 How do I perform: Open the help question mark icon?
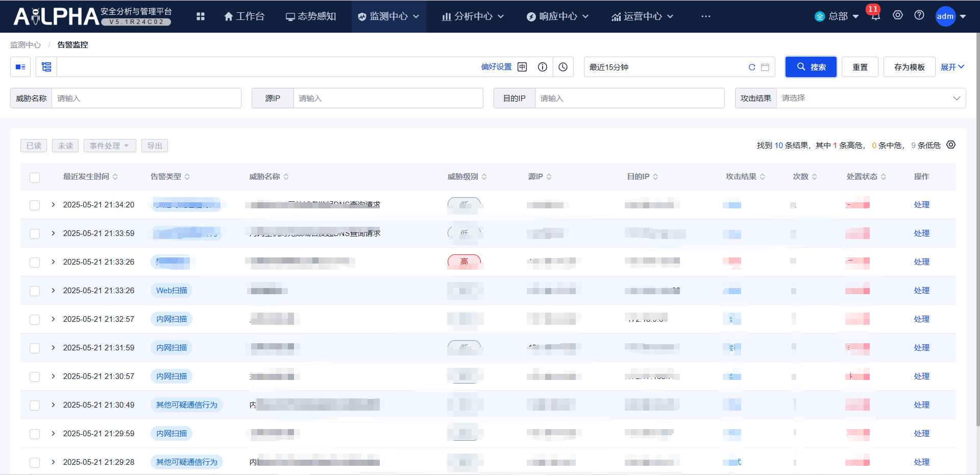point(919,15)
